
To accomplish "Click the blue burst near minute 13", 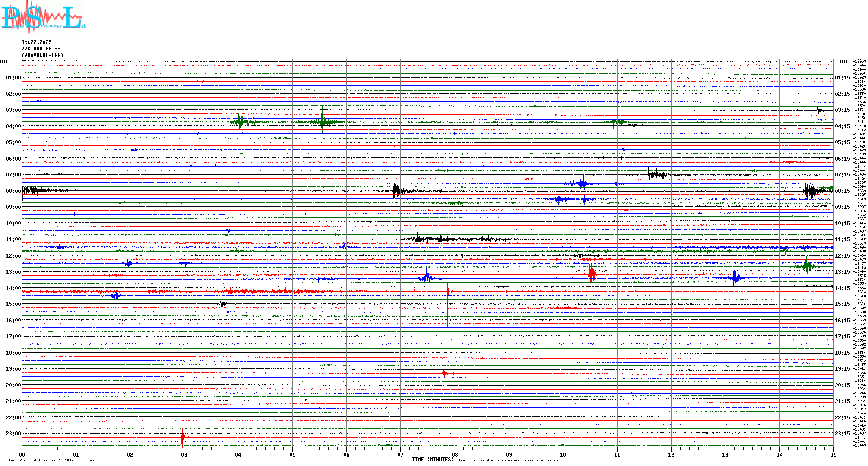I will click(735, 277).
